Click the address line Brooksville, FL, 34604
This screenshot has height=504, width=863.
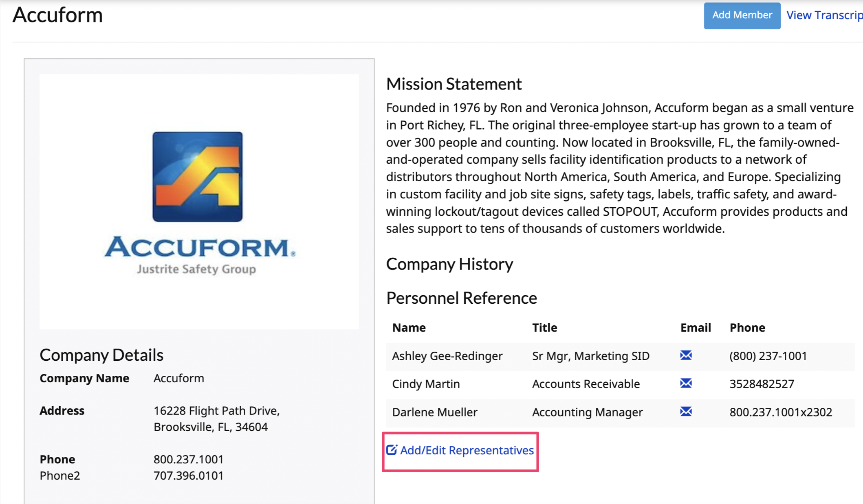211,427
